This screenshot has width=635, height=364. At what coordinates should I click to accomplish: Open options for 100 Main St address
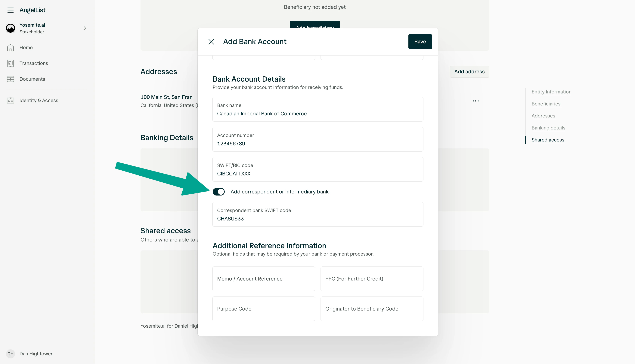[475, 101]
